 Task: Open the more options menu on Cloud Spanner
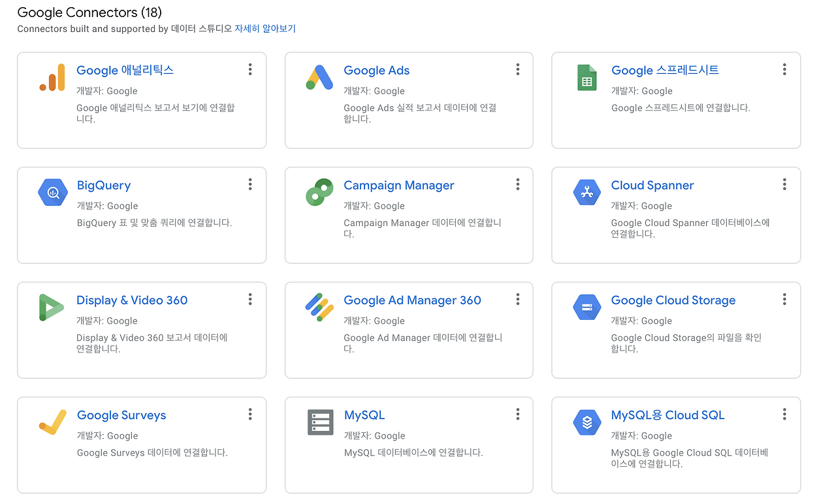(x=784, y=184)
